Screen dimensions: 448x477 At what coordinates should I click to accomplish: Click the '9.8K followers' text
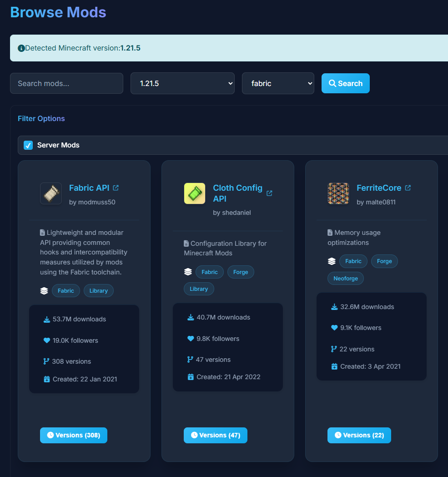click(218, 339)
